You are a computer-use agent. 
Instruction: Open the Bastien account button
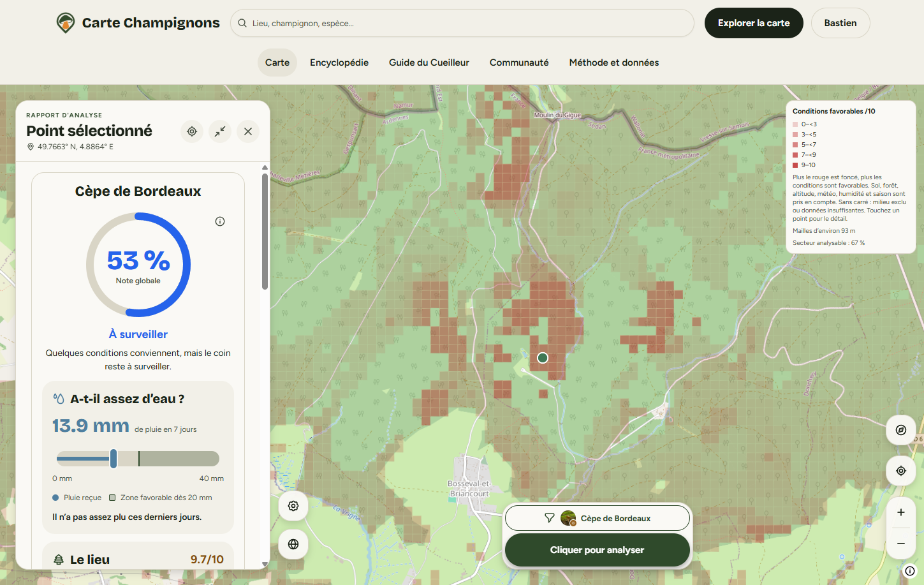pos(840,23)
